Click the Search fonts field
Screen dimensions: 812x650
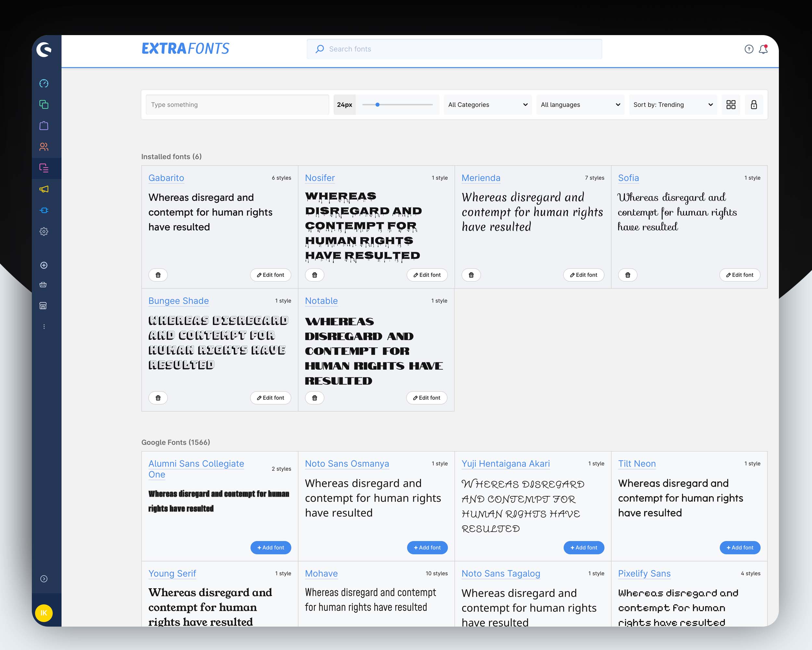(x=454, y=49)
